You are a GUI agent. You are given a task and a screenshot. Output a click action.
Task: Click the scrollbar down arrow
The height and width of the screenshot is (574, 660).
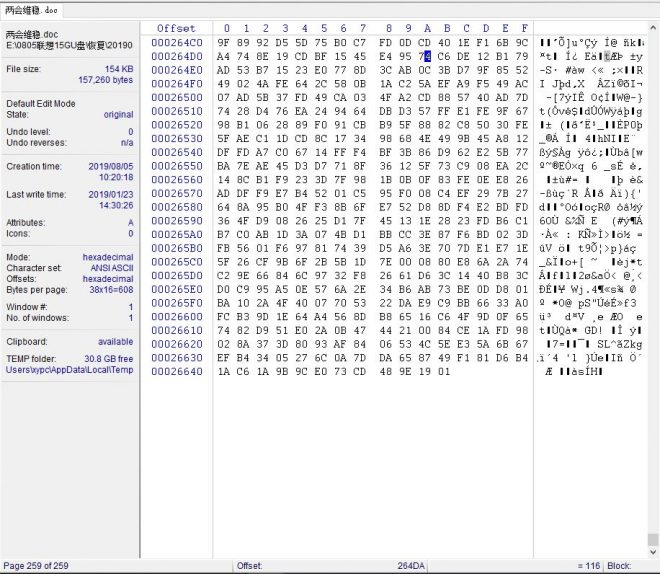tap(652, 550)
